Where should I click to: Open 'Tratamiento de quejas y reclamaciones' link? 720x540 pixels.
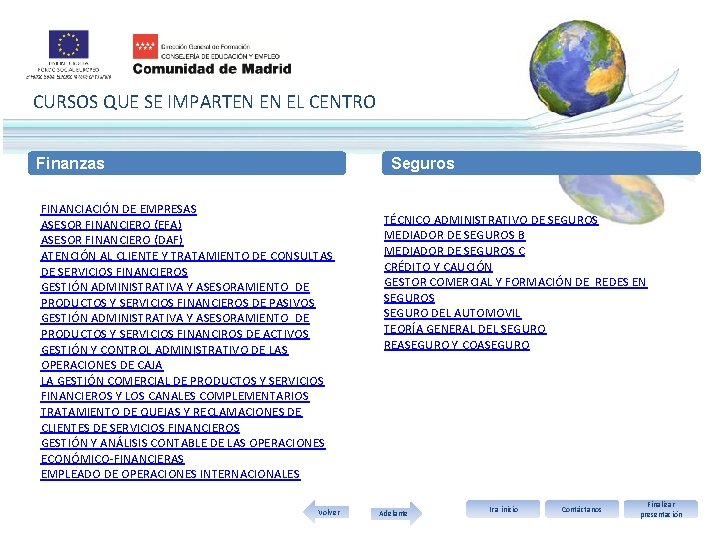click(x=171, y=412)
